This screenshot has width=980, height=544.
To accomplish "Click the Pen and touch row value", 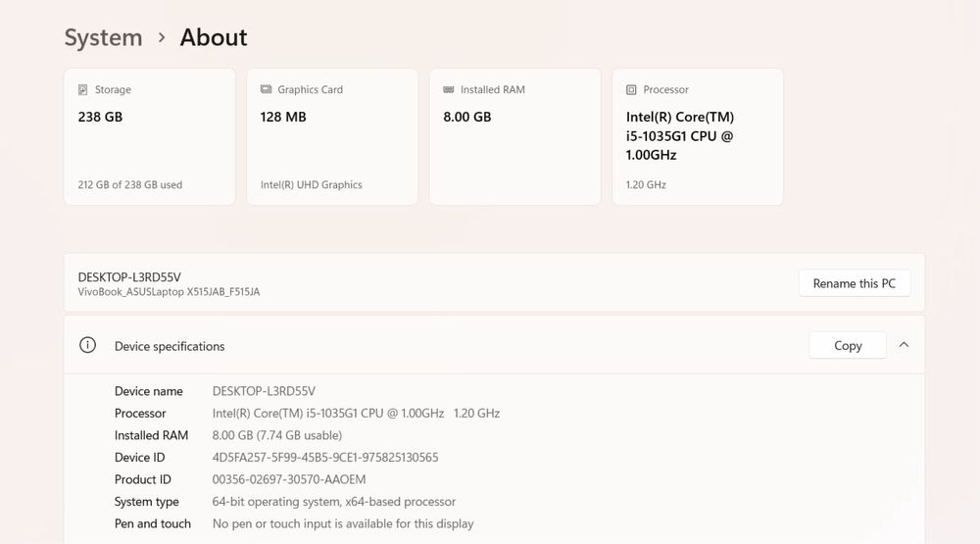I will [x=343, y=523].
